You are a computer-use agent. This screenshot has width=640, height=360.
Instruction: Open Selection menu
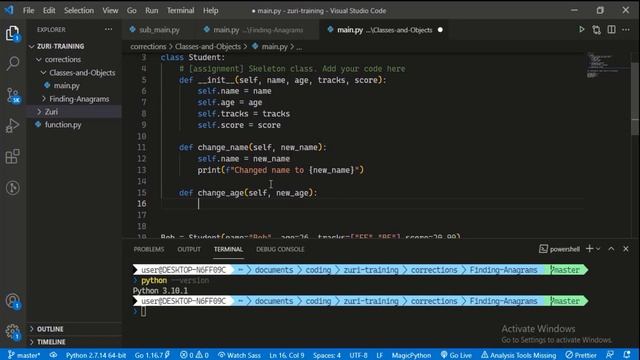79,10
